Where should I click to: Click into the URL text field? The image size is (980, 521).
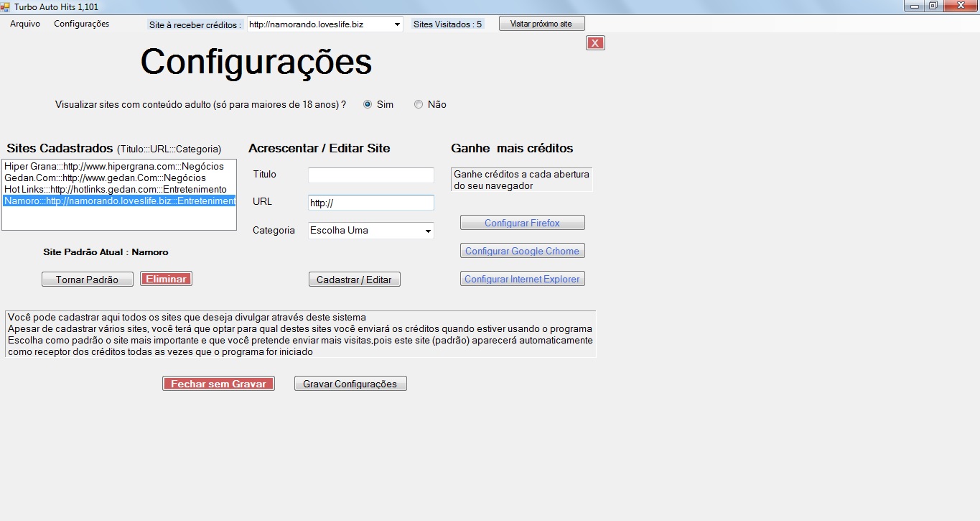370,203
